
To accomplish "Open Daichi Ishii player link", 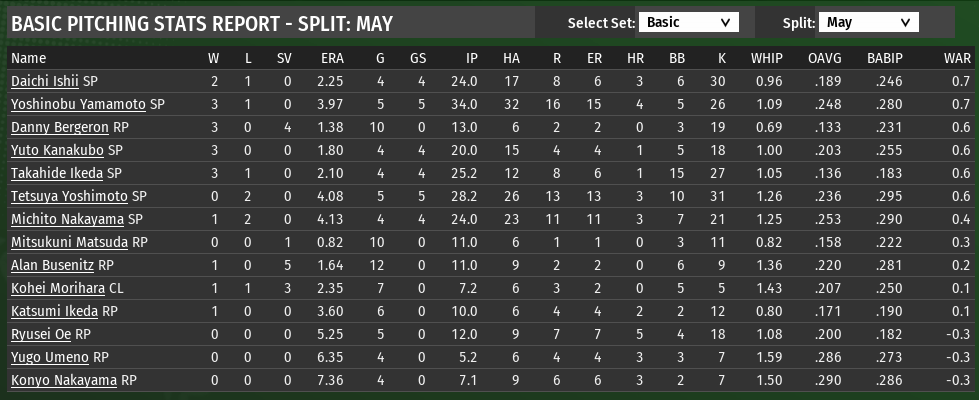I will click(45, 81).
